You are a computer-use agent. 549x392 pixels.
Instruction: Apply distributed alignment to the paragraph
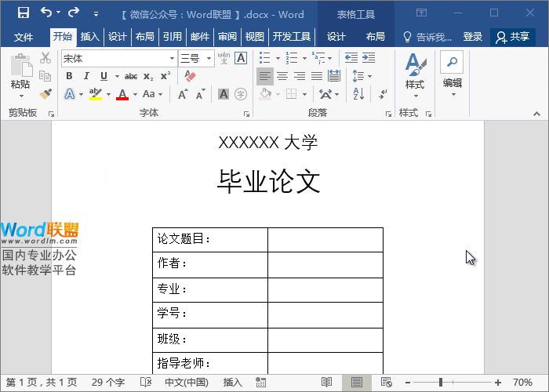click(x=334, y=75)
